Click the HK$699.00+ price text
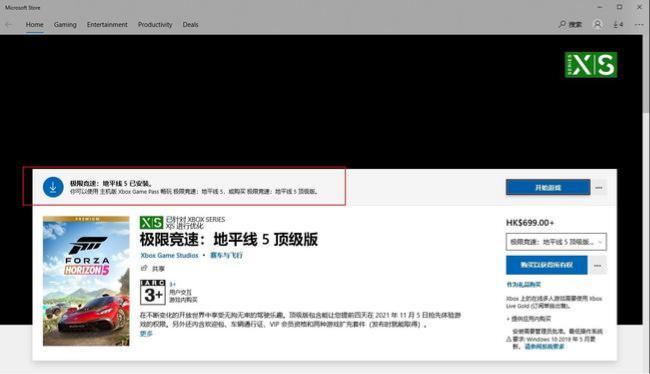This screenshot has width=650, height=374. click(x=530, y=223)
